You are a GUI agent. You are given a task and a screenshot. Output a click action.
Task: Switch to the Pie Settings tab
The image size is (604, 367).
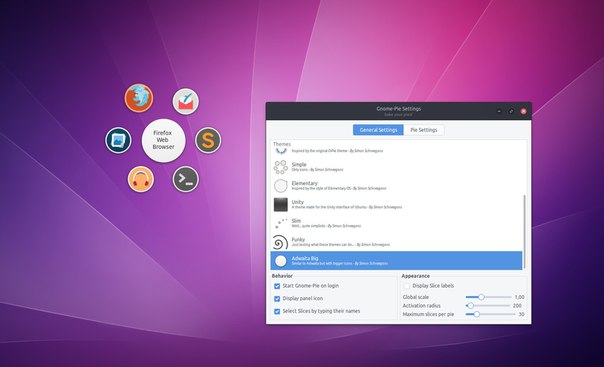point(424,130)
